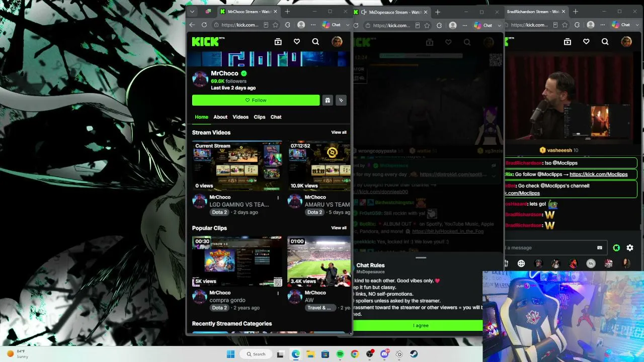Click vasheeesh gifter badge in BradRichardson window
Screen dimensions: 644x362
click(542, 150)
